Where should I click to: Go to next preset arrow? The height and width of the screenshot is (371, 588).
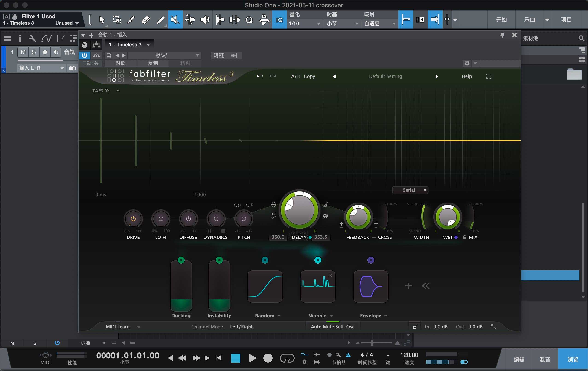pyautogui.click(x=437, y=76)
